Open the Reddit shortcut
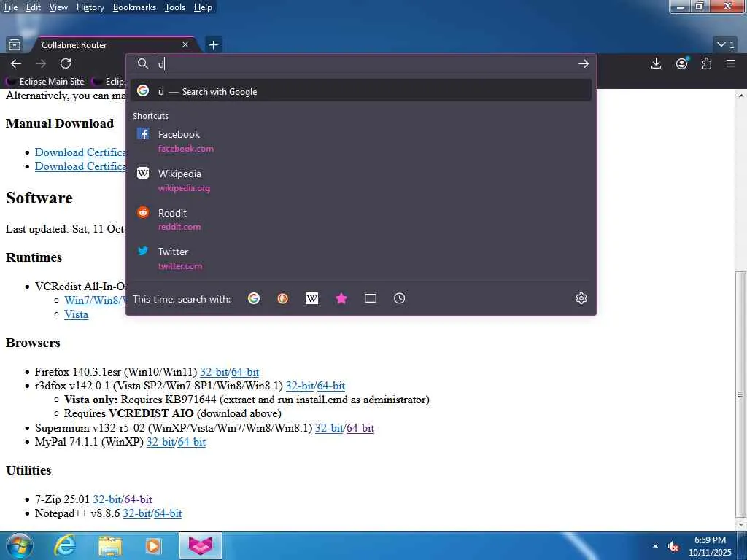This screenshot has width=747, height=560. (x=360, y=219)
